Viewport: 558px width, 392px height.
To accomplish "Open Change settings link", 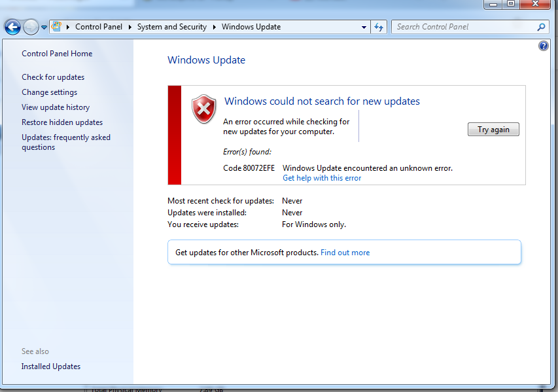I will click(50, 92).
